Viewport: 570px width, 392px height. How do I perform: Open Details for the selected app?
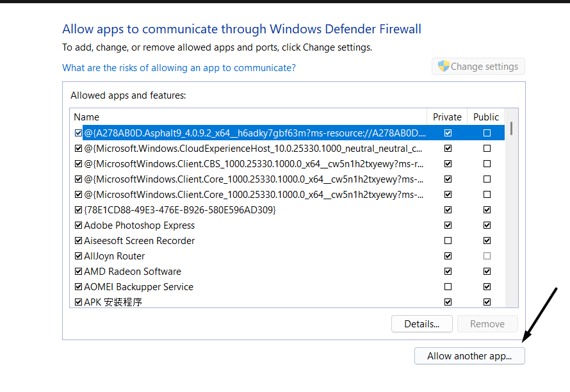(421, 324)
